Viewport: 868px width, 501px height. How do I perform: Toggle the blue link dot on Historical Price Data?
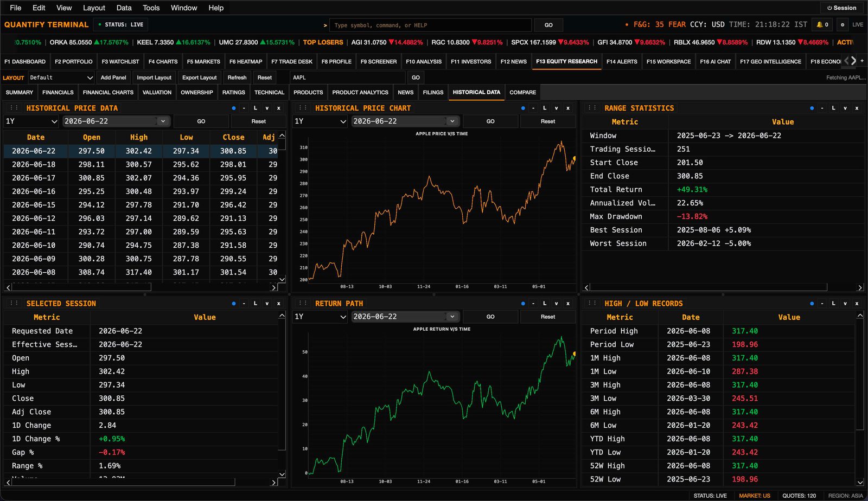[x=234, y=108]
